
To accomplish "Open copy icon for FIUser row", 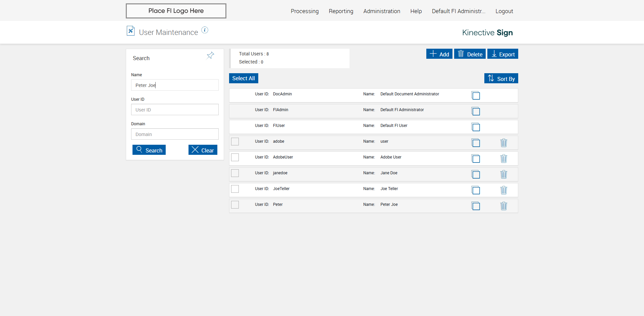I will point(476,127).
